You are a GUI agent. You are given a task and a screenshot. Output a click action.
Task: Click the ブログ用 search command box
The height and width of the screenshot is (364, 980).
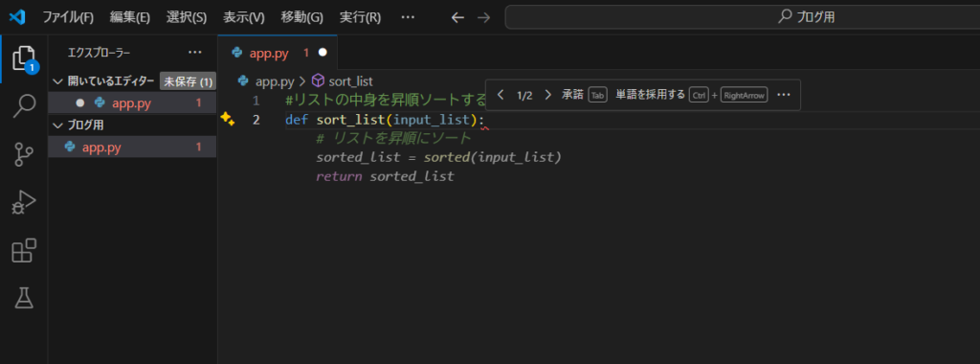(x=806, y=17)
